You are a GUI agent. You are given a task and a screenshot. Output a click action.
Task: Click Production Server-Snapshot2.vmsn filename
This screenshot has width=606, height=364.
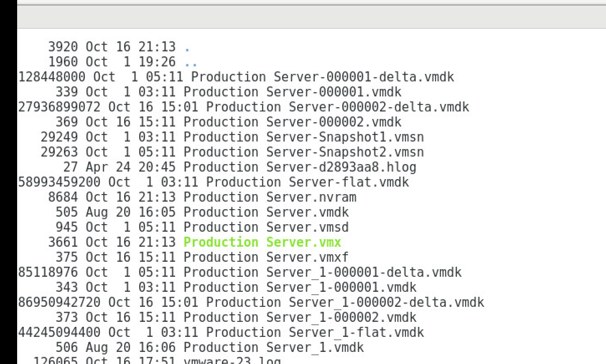coord(303,152)
